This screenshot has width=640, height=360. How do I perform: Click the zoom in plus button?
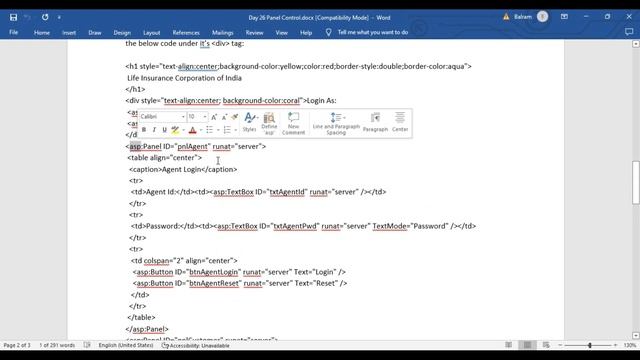click(616, 345)
